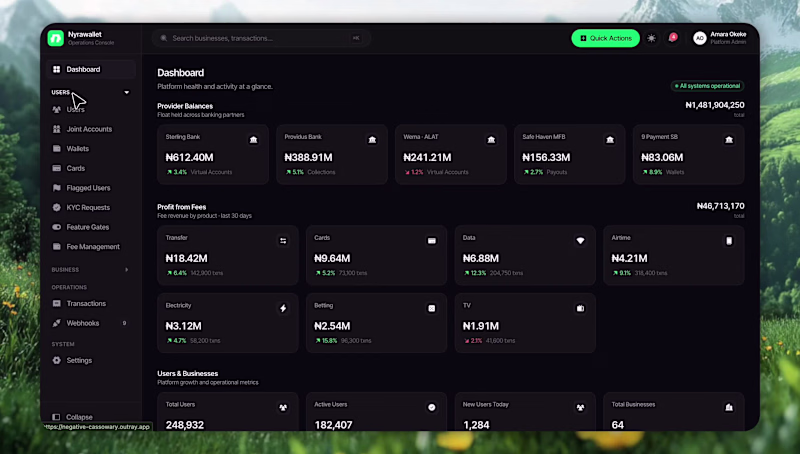Select the ₦612.40M Sterling Bank balance
The image size is (800, 454).
189,158
